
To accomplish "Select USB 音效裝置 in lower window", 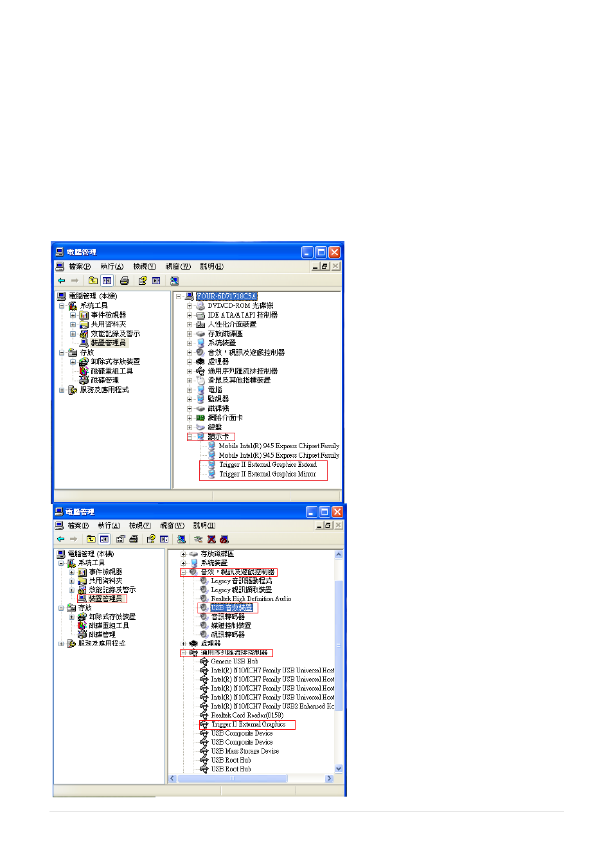I will tap(231, 608).
